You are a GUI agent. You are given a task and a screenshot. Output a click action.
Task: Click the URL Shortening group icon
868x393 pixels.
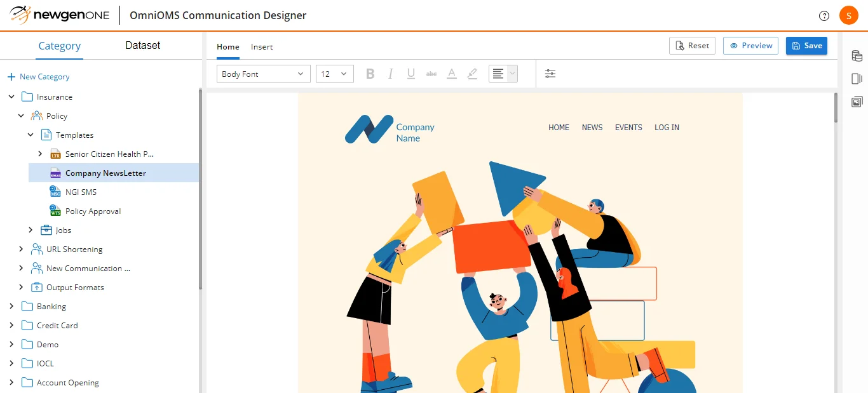(37, 250)
